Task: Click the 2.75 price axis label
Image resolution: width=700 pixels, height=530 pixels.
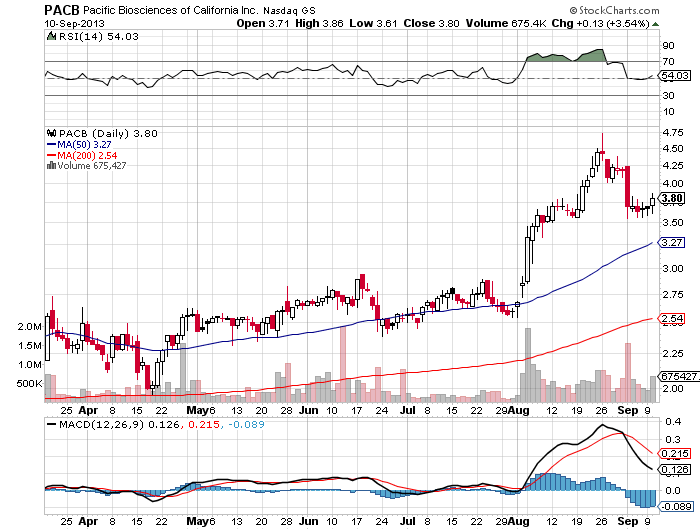Action: coord(673,295)
